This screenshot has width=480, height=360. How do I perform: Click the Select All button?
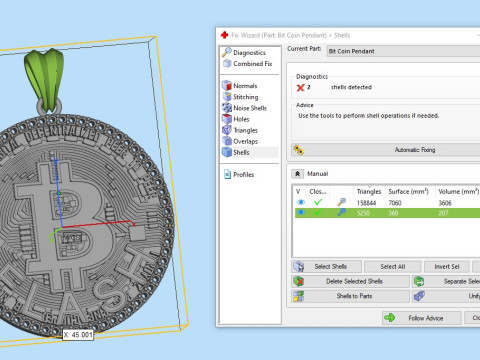[393, 267]
